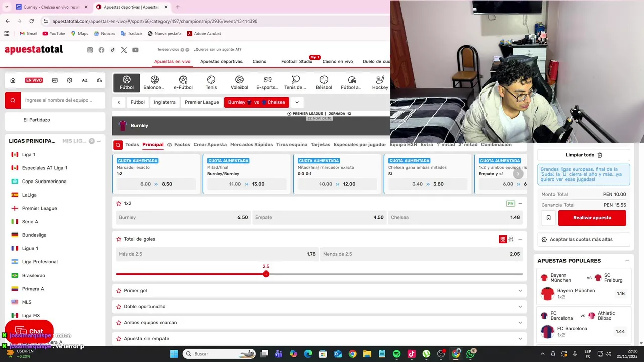The width and height of the screenshot is (644, 362).
Task: Bet on Chelsea at 1.48
Action: tap(455, 218)
